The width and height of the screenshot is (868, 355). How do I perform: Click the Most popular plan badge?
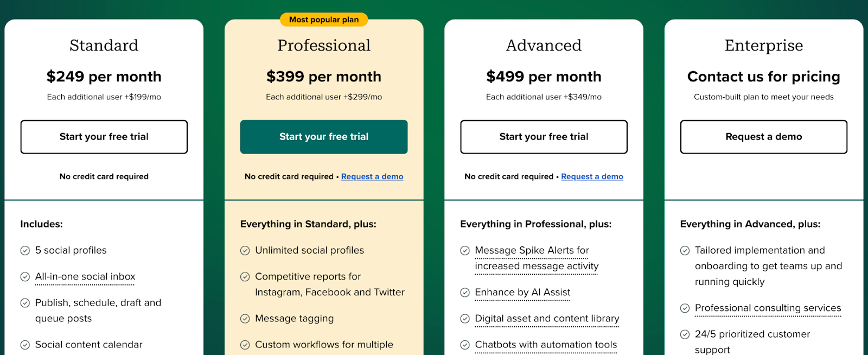(x=324, y=20)
